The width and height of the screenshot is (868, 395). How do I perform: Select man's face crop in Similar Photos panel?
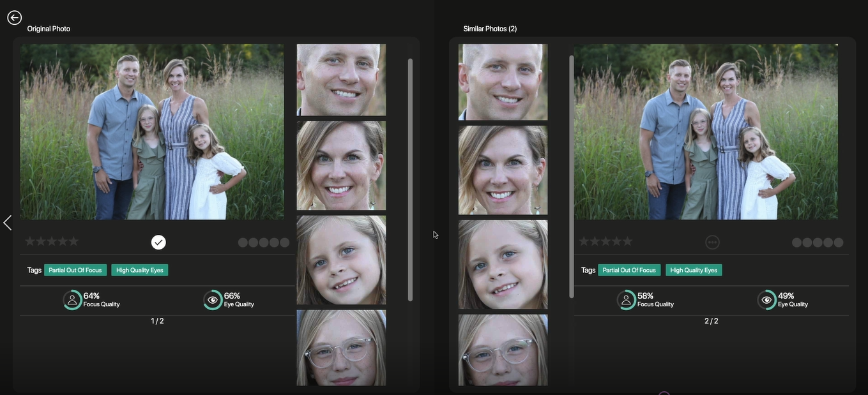pos(503,82)
